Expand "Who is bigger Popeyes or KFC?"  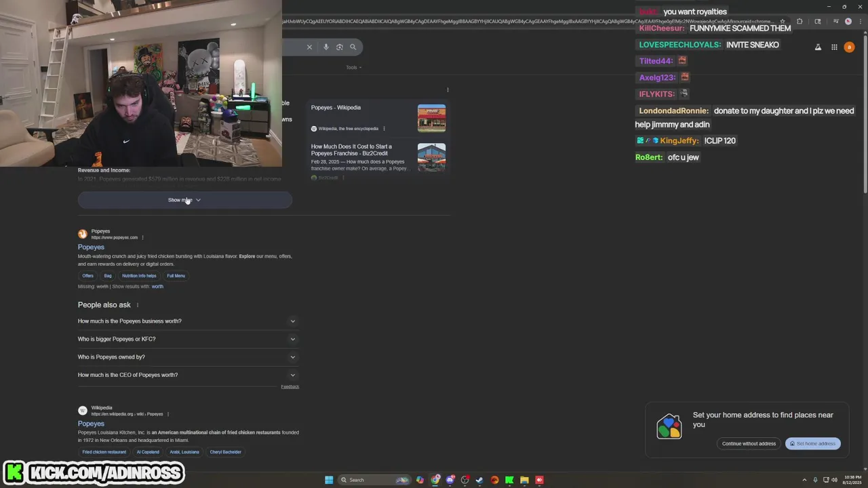[187, 339]
